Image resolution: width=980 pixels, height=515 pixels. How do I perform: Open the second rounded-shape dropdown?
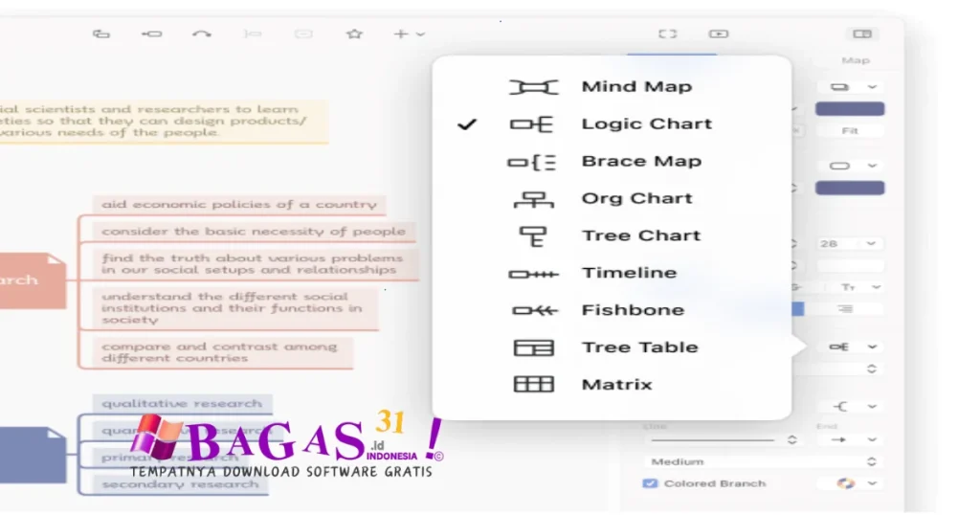[x=851, y=166]
